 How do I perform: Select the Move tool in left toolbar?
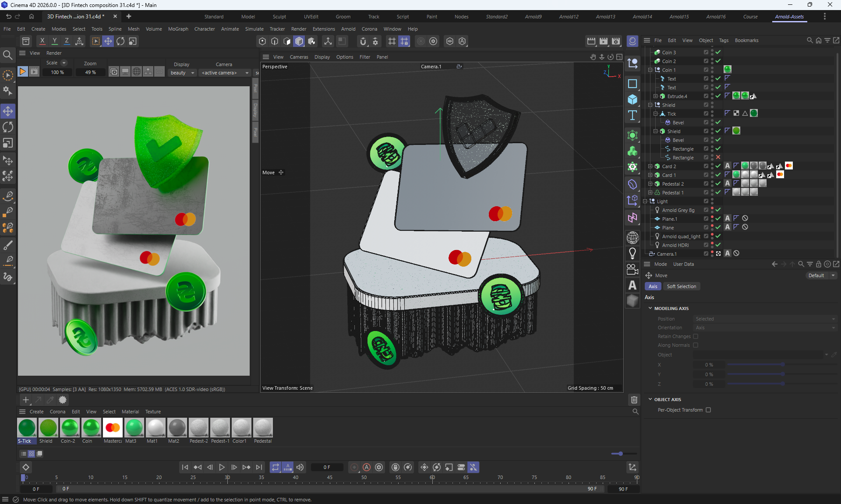click(x=8, y=111)
